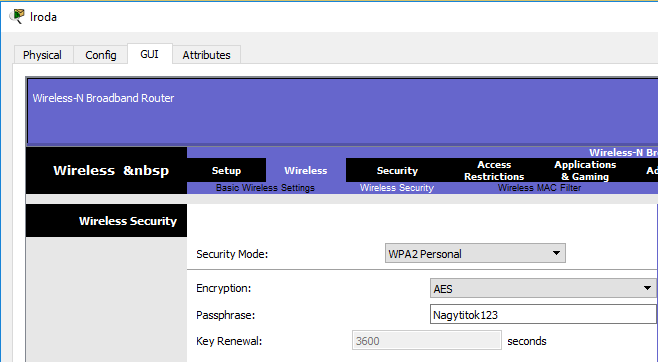Open the Security Mode dropdown arrow
658x362 pixels.
pos(556,253)
